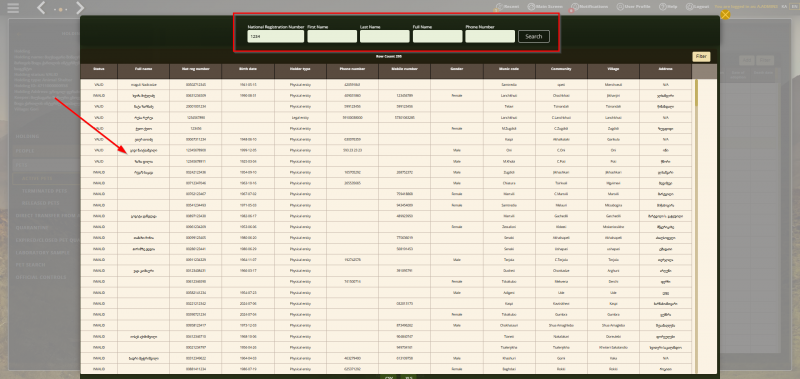Click the Search button

534,36
